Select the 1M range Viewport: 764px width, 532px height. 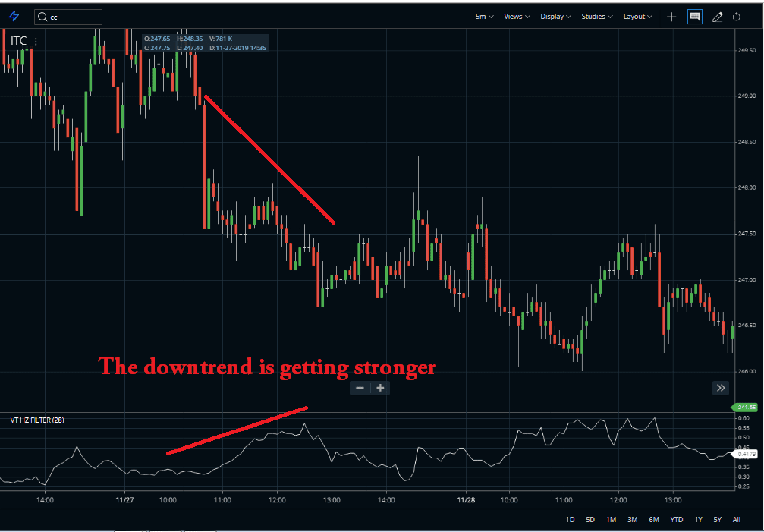point(611,520)
